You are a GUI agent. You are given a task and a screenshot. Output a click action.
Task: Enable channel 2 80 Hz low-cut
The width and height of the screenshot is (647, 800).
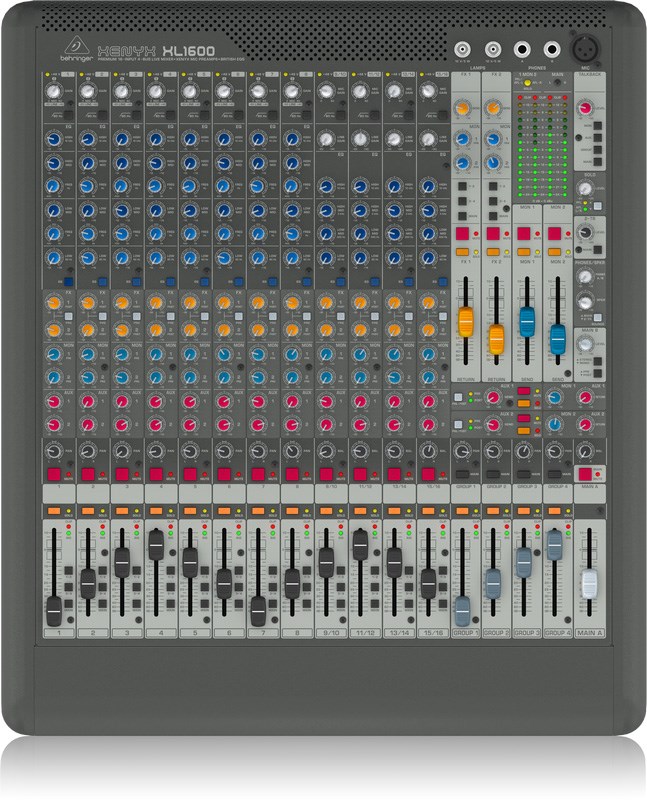(103, 115)
